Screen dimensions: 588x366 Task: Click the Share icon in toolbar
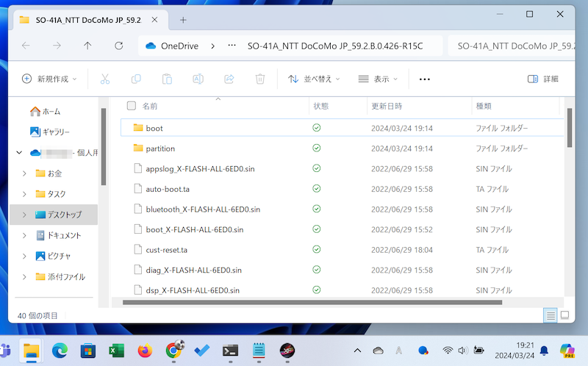tap(229, 79)
